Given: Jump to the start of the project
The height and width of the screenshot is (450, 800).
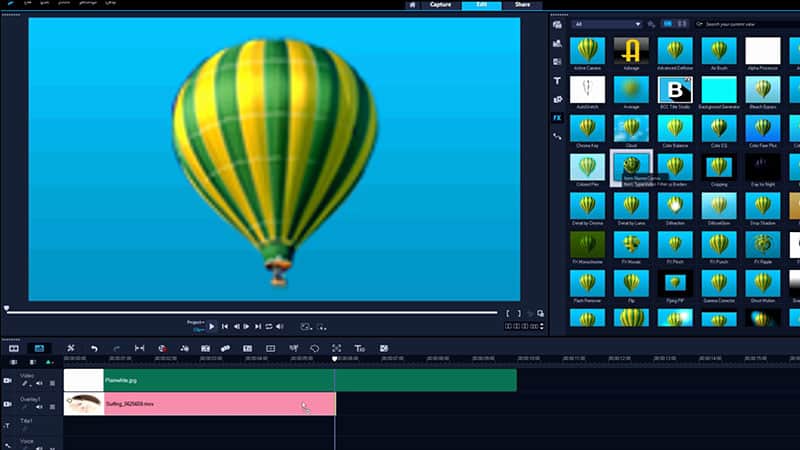Looking at the screenshot, I should tap(225, 327).
